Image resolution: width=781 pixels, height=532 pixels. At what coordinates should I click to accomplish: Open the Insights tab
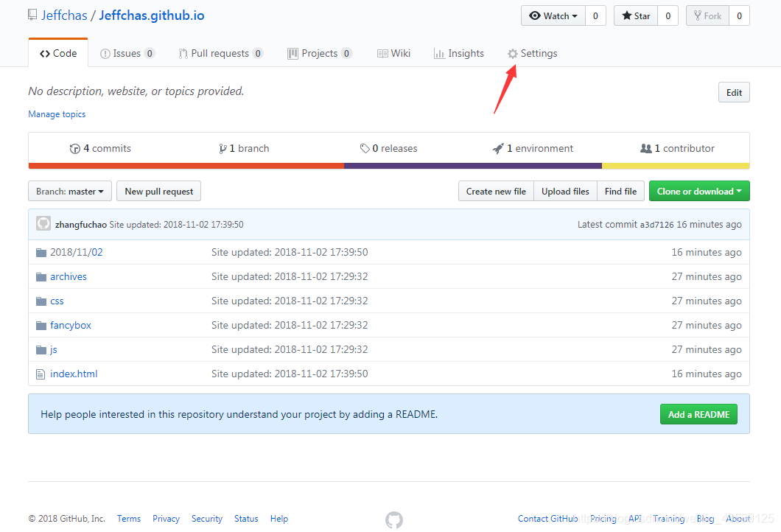click(459, 53)
